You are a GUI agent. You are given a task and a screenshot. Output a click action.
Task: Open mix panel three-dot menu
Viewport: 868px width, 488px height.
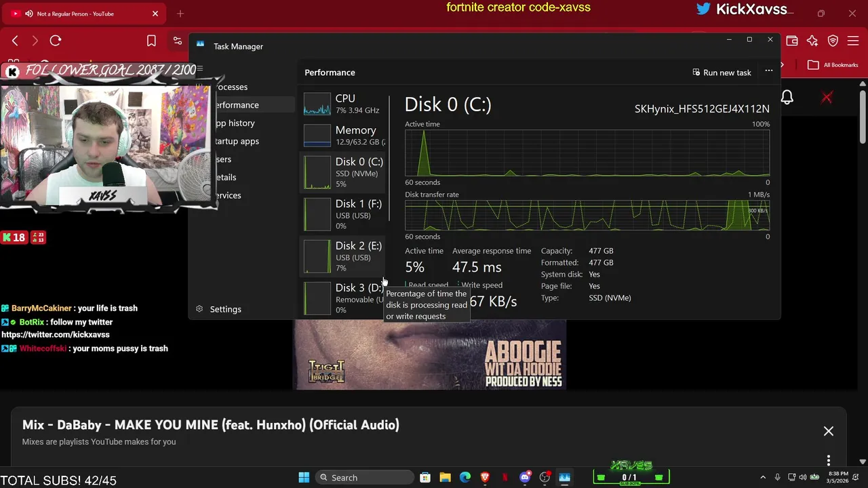(829, 460)
